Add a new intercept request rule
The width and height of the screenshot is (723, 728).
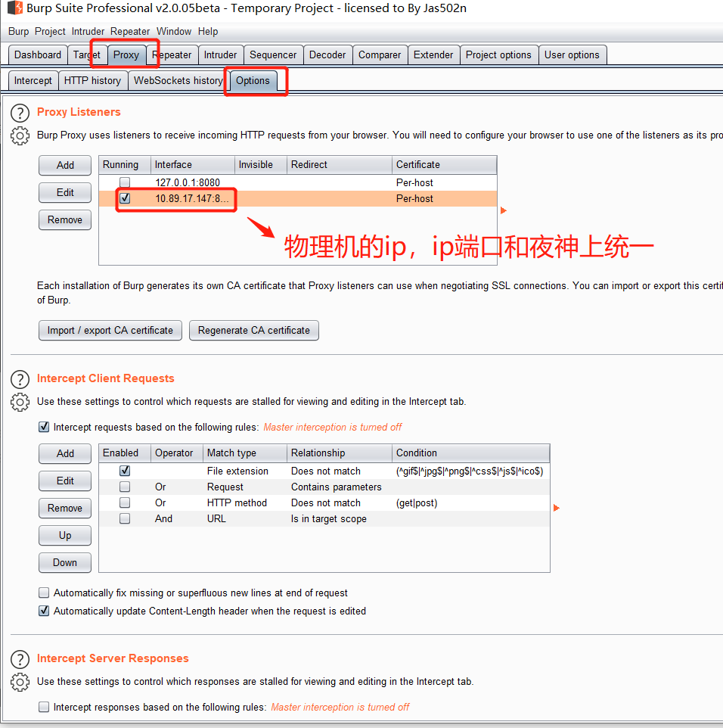click(x=65, y=453)
